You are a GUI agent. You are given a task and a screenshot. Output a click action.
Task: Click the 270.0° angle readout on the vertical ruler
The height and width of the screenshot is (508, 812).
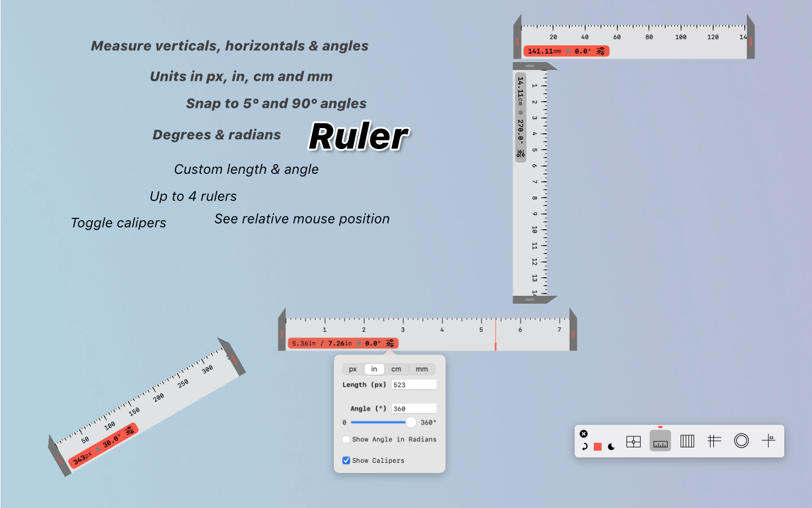(520, 130)
